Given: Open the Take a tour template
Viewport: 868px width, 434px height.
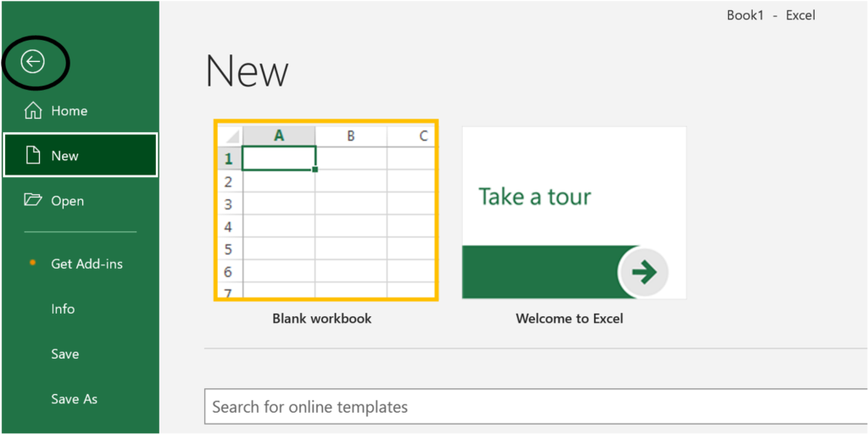Looking at the screenshot, I should coord(574,213).
